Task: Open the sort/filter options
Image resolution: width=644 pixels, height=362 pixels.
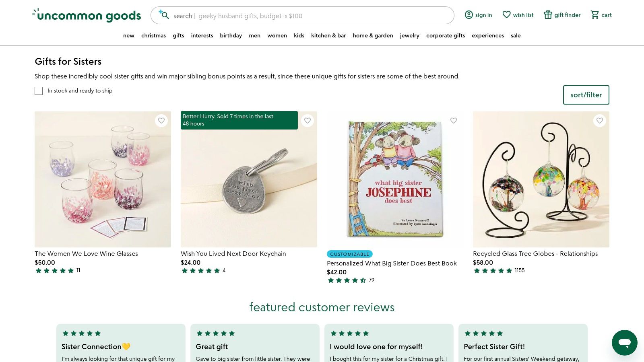Action: click(x=586, y=95)
